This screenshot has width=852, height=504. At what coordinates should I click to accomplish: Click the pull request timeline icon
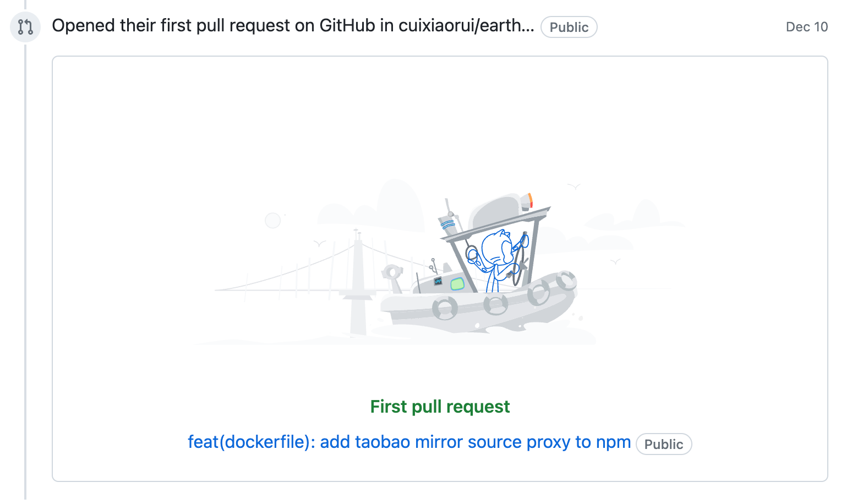tap(25, 26)
